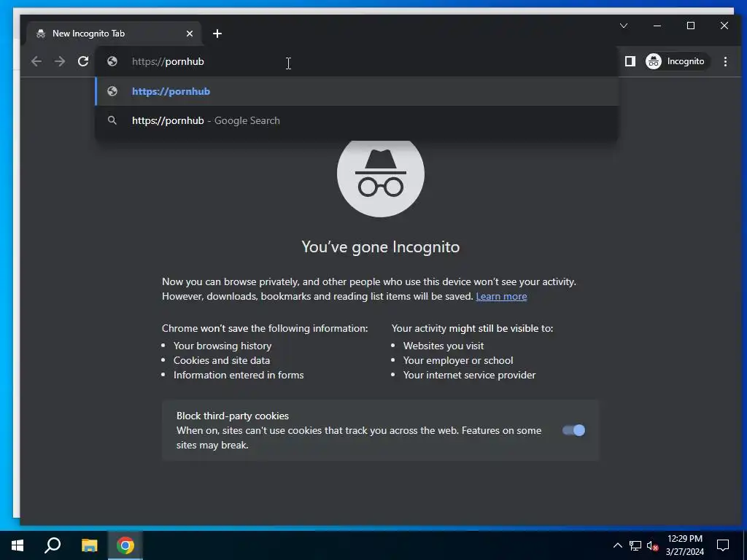Show hidden system tray icons
This screenshot has height=560, width=747.
617,545
